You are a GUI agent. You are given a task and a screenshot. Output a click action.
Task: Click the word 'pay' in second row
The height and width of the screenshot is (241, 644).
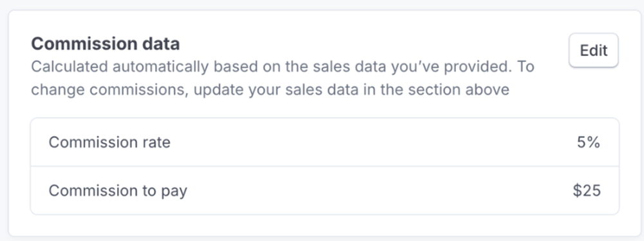(175, 191)
